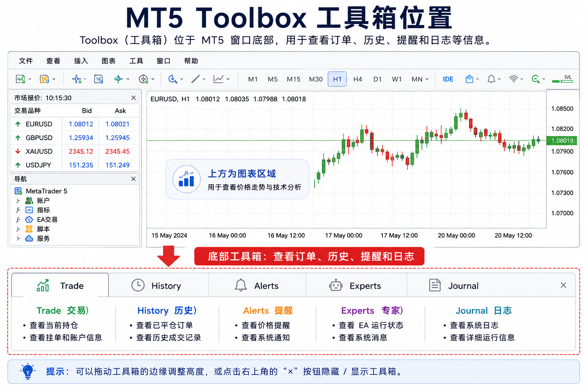Click the grey line chart indicators icon
588x392 pixels.
pyautogui.click(x=219, y=79)
